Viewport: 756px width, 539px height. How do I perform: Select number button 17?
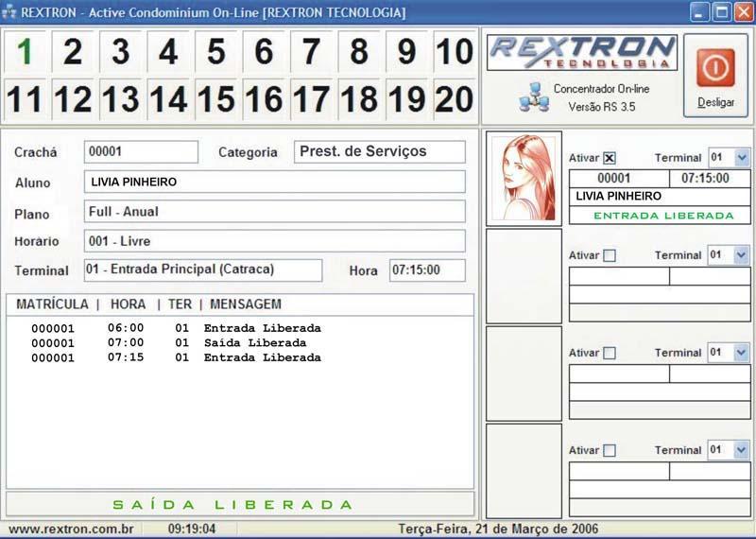[311, 99]
